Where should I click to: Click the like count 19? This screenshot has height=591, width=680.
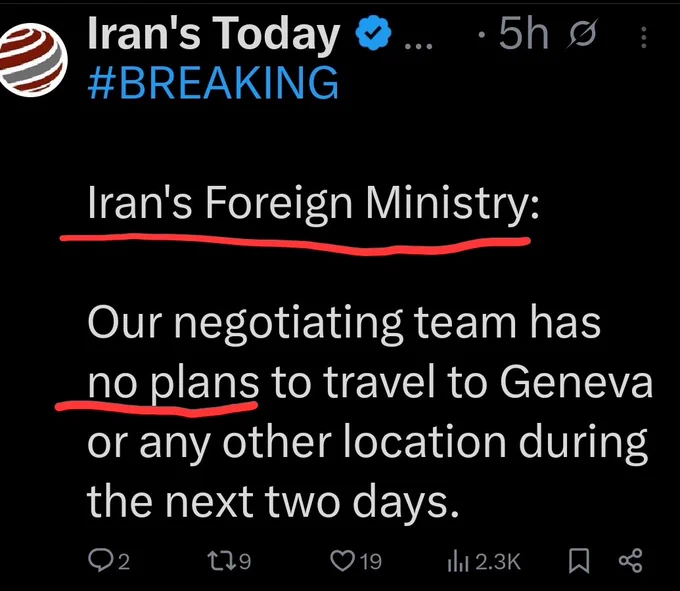point(371,562)
